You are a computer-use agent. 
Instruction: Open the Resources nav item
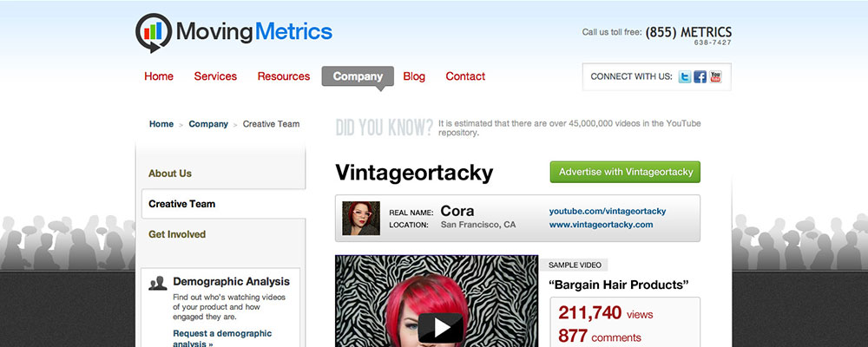(x=284, y=76)
